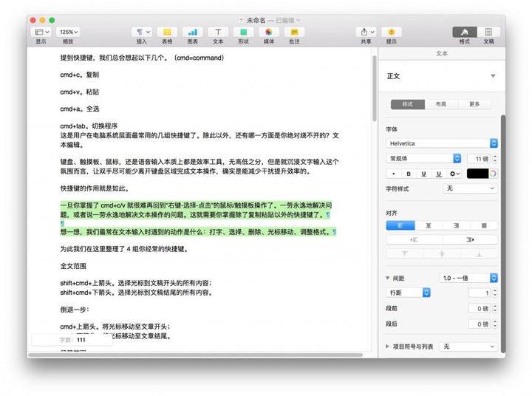Open the 行距 line spacing type dropdown
The image size is (532, 396).
click(x=408, y=293)
